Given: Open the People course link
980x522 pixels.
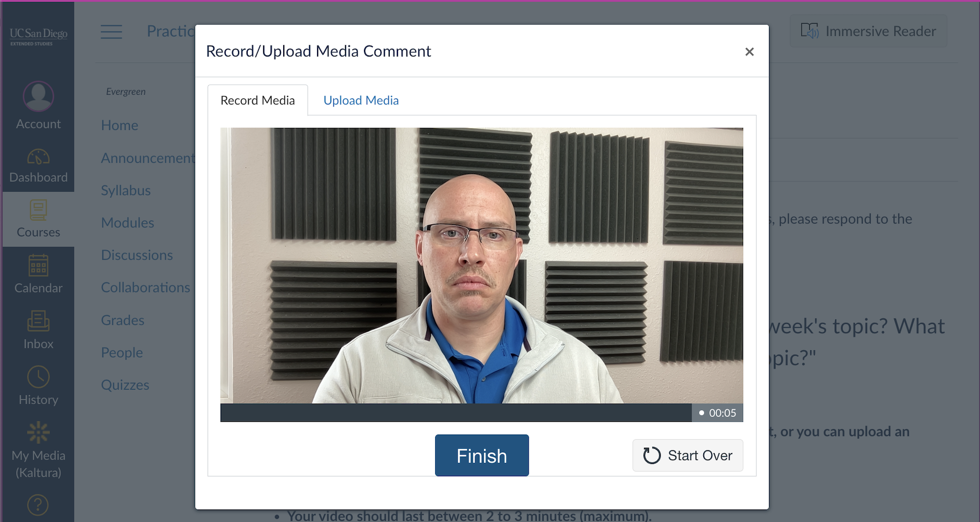Looking at the screenshot, I should [122, 352].
